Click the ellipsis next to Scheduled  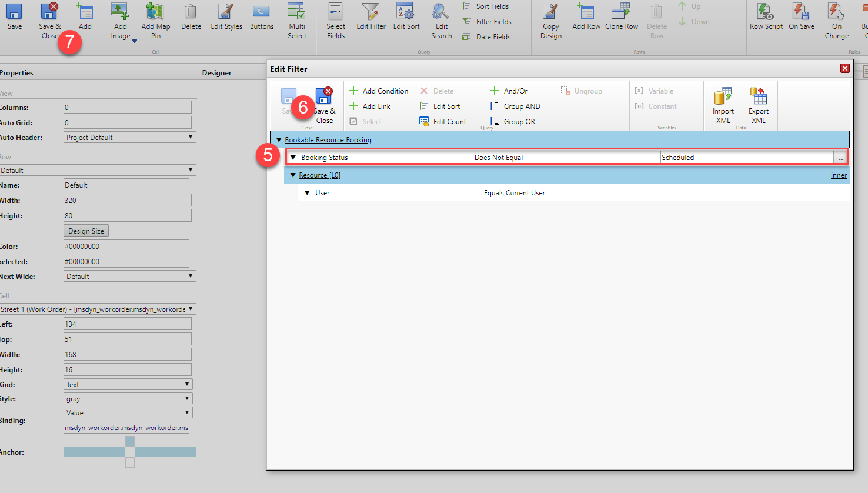coord(841,157)
